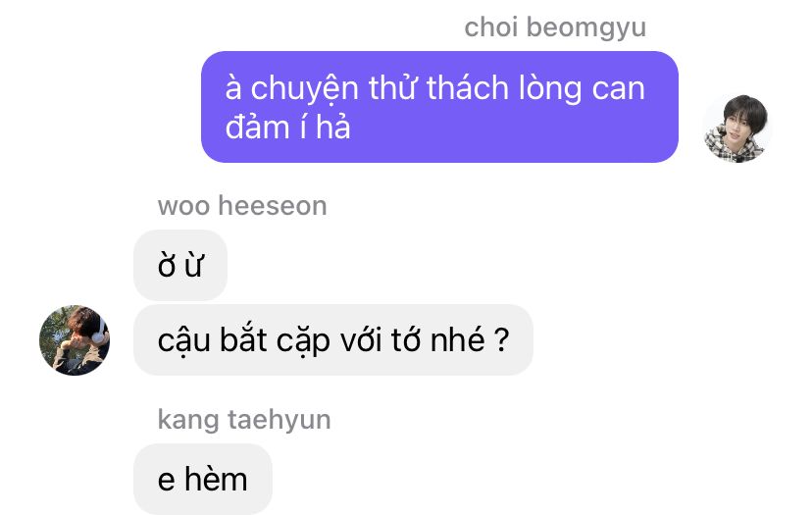This screenshot has width=812, height=515.
Task: Select the purple message bubble from beomgyu
Action: tap(439, 107)
